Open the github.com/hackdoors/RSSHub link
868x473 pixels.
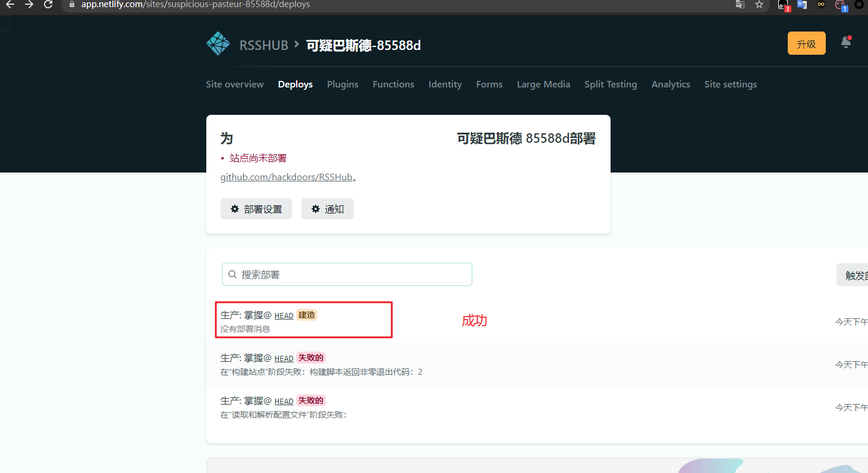(287, 177)
